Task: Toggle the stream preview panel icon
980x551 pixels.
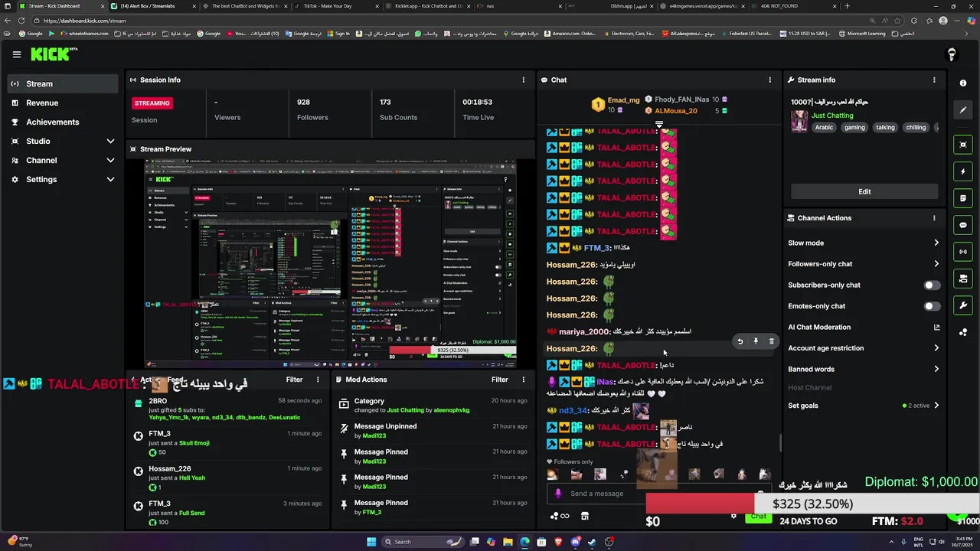Action: point(963,145)
